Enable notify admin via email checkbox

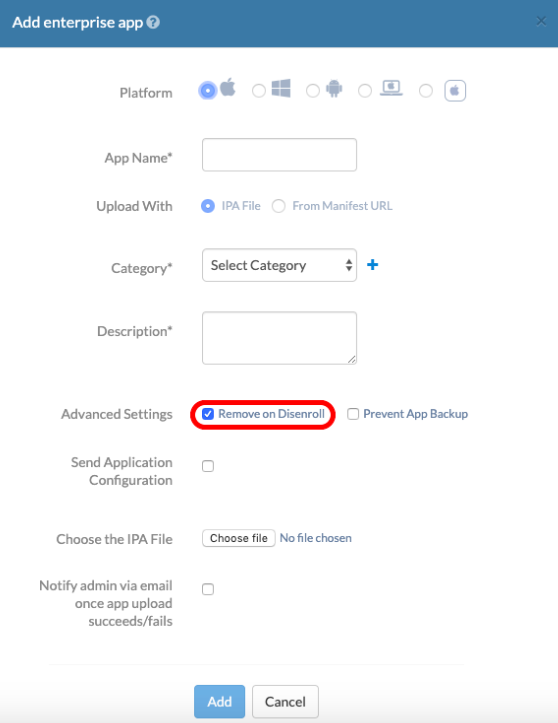coord(208,589)
